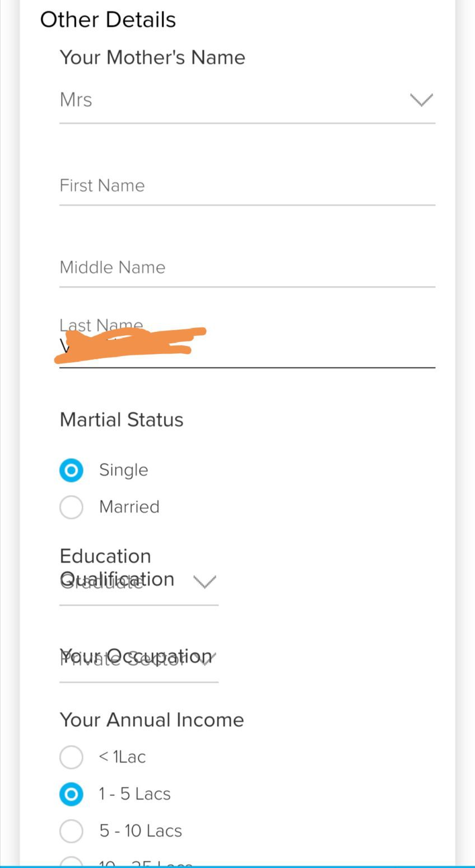The height and width of the screenshot is (868, 475).
Task: Focus the Middle Name text field
Action: point(246,267)
